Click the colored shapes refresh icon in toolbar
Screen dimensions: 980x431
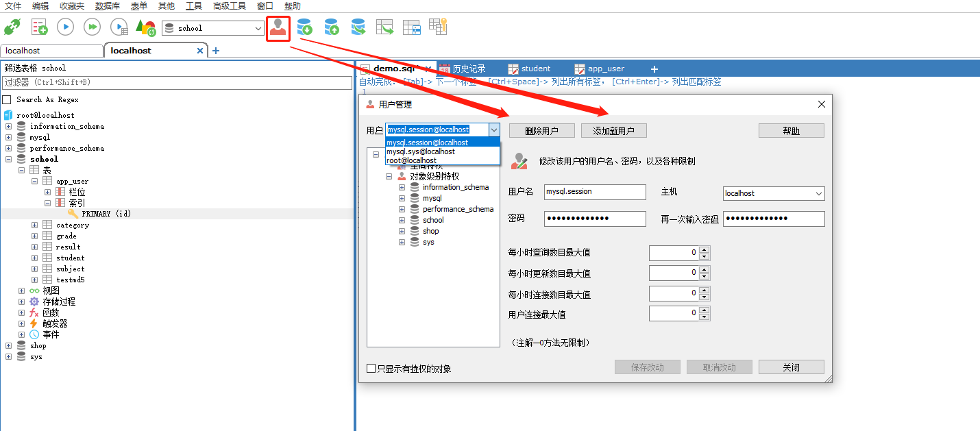[145, 27]
